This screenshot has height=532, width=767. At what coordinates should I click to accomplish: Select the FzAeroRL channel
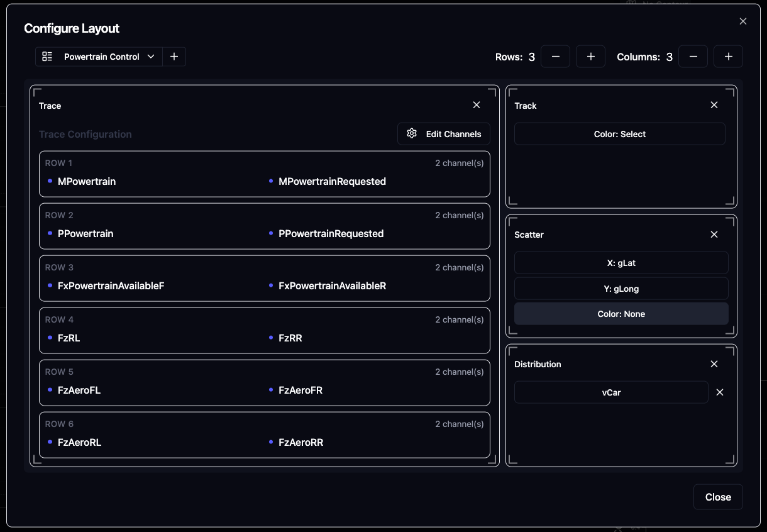[79, 442]
